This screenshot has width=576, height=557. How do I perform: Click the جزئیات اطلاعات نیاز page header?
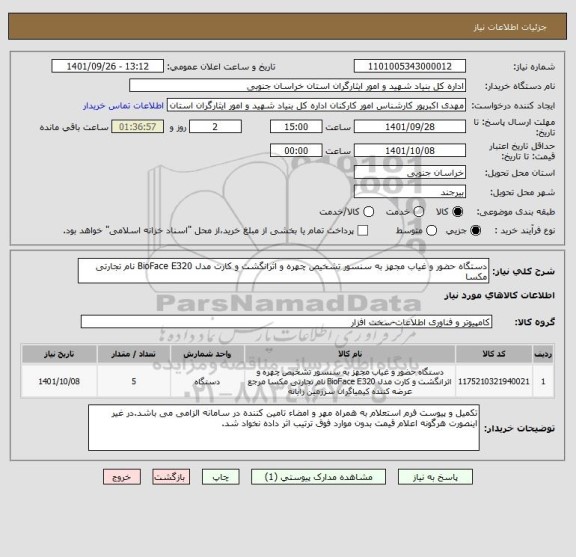point(510,28)
